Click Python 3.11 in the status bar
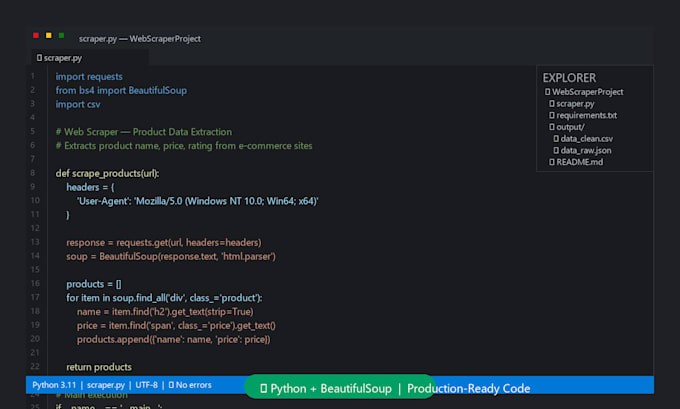This screenshot has width=680, height=409. pyautogui.click(x=54, y=385)
